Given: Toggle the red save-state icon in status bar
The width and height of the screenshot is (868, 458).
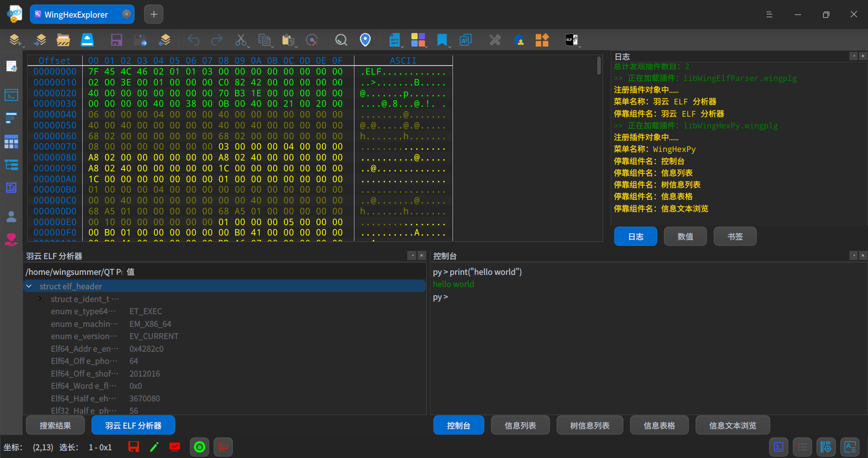Looking at the screenshot, I should (134, 447).
